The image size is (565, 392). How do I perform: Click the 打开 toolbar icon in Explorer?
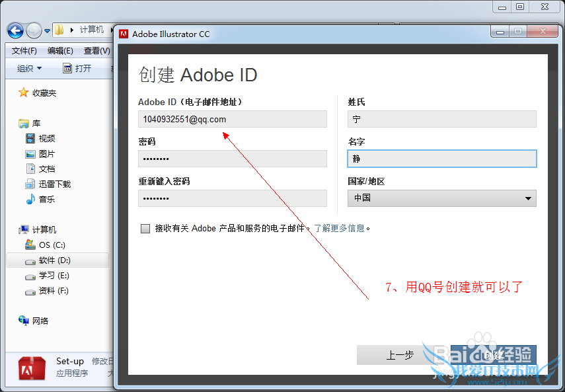point(67,67)
